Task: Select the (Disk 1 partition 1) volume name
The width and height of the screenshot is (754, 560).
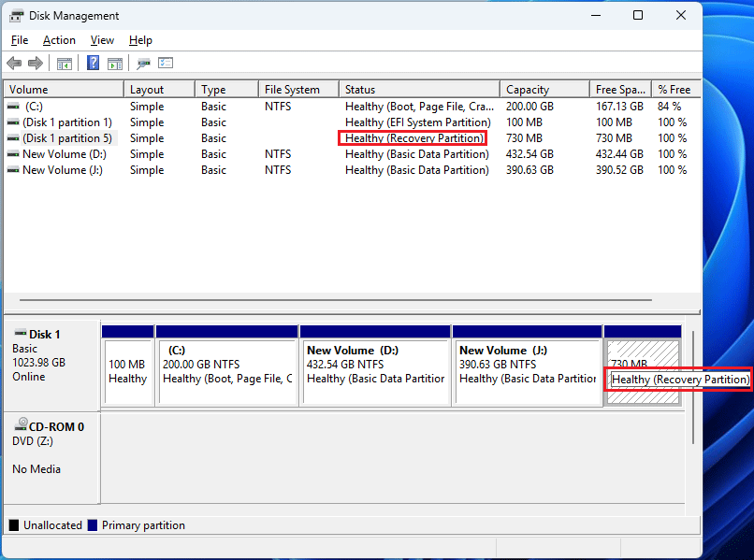Action: [67, 122]
